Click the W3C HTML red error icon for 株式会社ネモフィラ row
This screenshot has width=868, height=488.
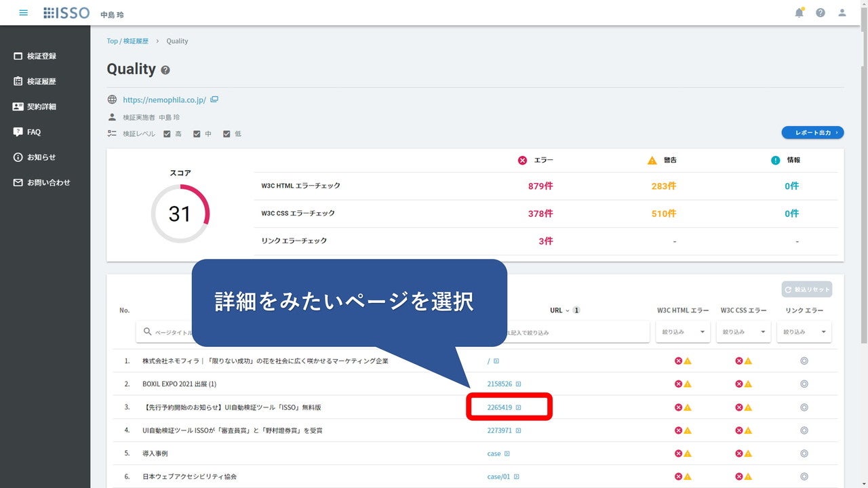point(678,361)
